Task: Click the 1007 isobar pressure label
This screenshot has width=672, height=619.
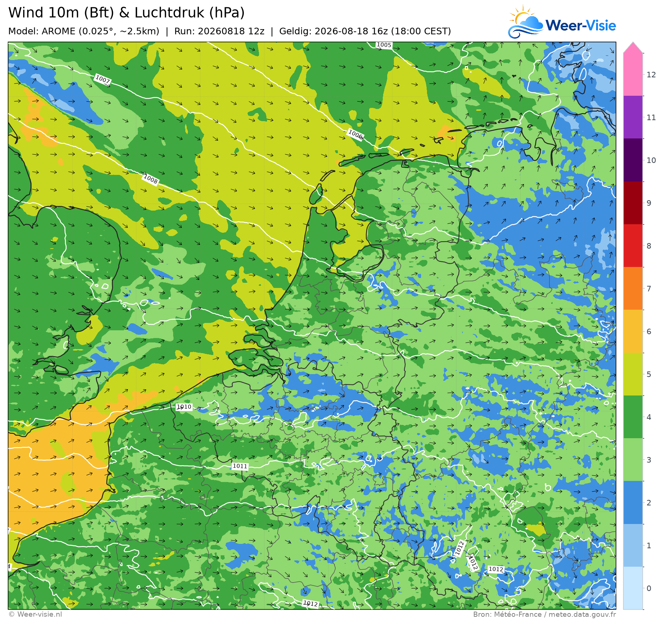Action: tap(102, 80)
